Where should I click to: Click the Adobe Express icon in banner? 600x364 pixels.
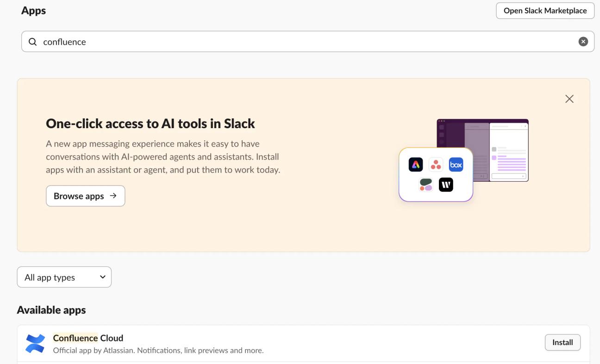(416, 165)
